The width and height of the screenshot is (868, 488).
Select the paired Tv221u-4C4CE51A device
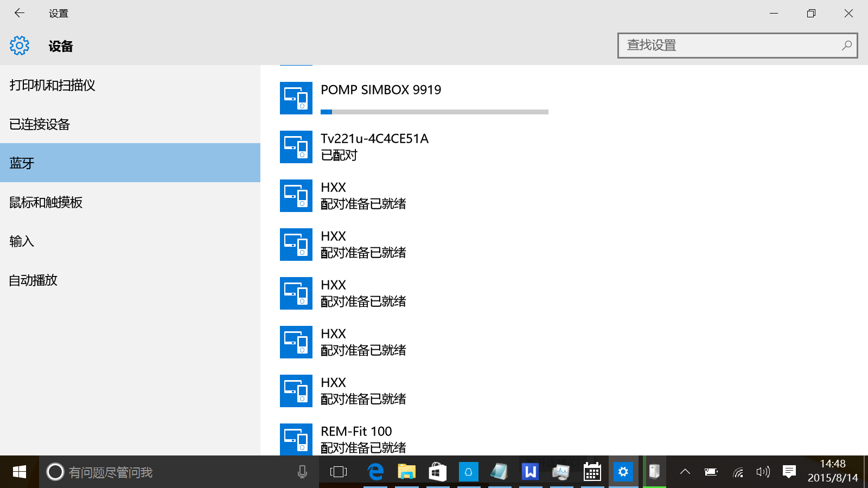coord(374,147)
